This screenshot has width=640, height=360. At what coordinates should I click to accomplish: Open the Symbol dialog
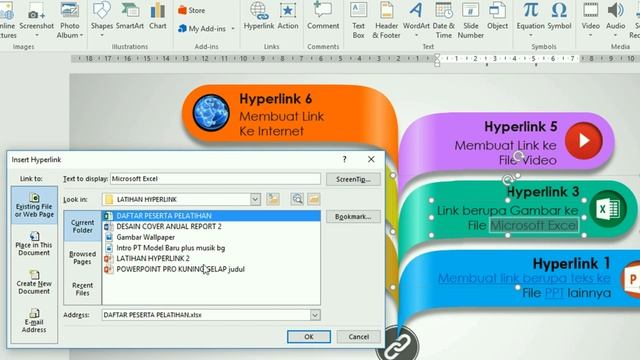(559, 16)
